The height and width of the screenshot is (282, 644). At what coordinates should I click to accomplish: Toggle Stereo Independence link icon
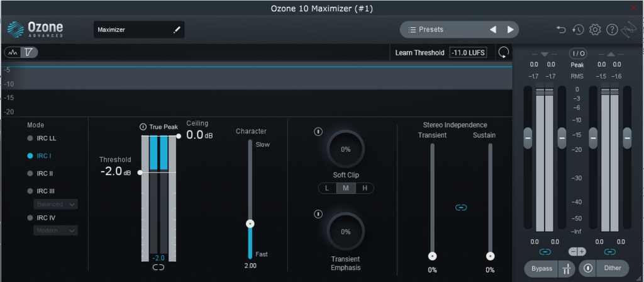click(x=461, y=208)
